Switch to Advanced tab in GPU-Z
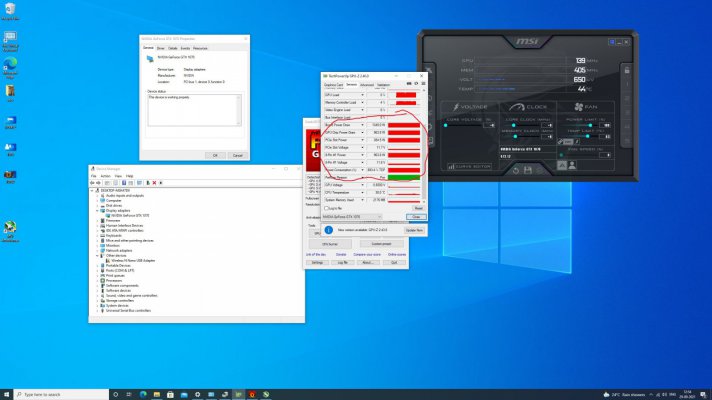 pos(367,85)
